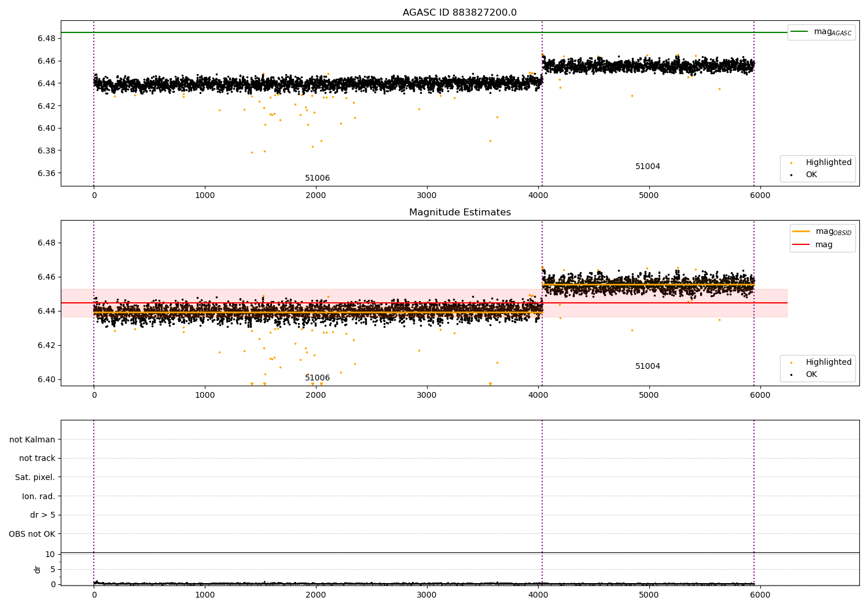Click the "not track" axis label

coord(37,459)
